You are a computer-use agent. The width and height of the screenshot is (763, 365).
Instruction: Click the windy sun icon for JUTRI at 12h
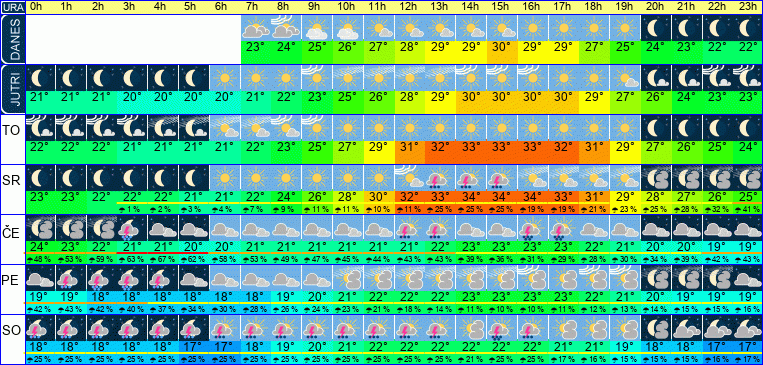[410, 78]
